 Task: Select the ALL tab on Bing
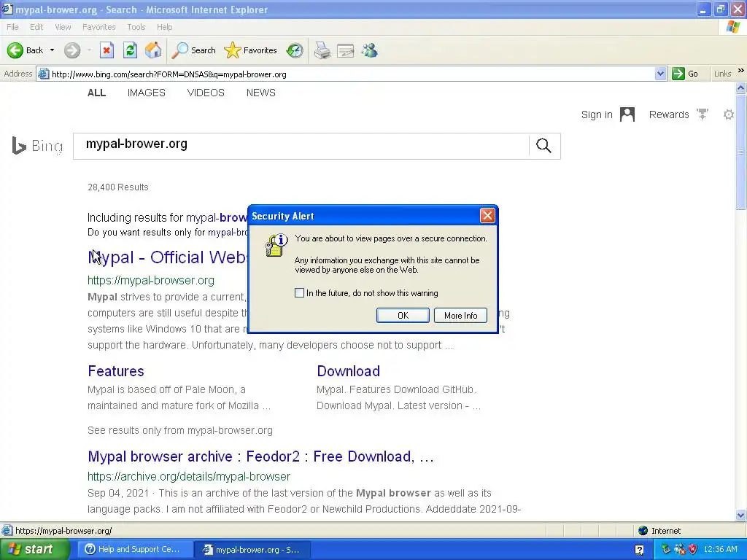coord(97,93)
